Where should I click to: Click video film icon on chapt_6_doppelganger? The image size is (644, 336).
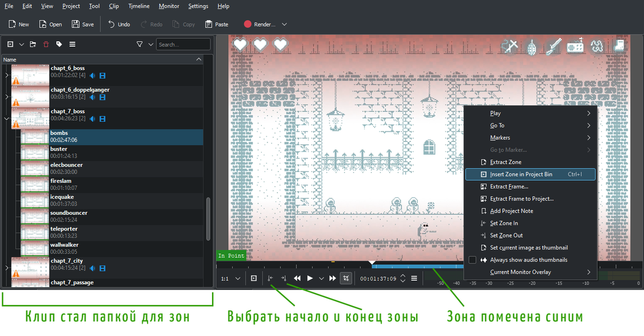[x=103, y=97]
